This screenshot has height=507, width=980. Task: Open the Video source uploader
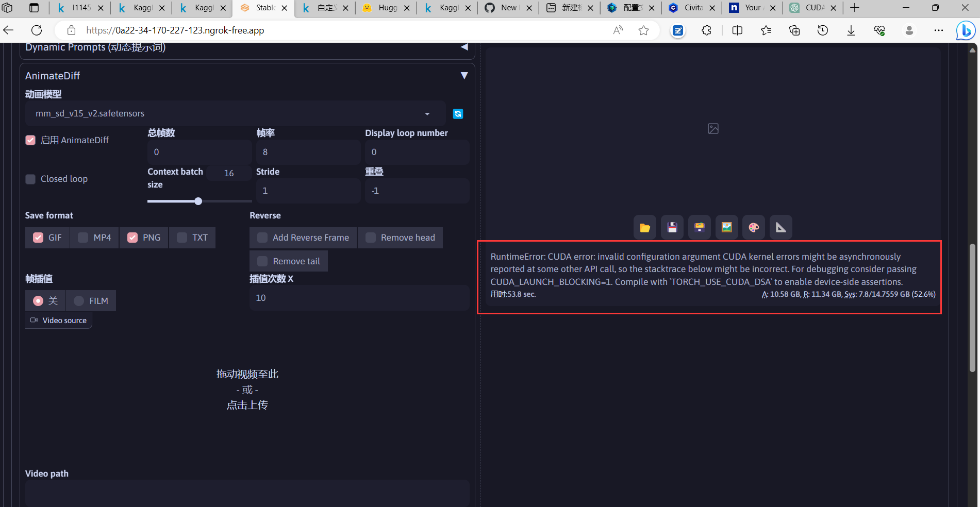pyautogui.click(x=58, y=320)
